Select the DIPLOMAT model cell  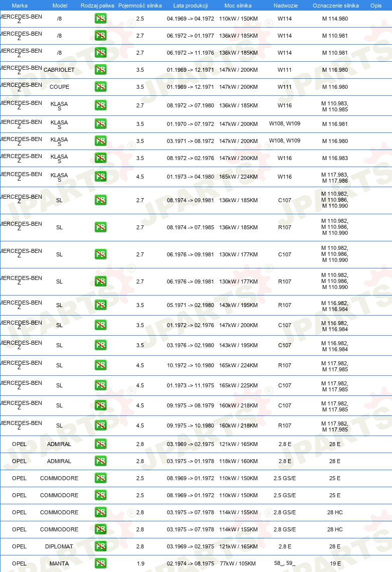pos(59,546)
